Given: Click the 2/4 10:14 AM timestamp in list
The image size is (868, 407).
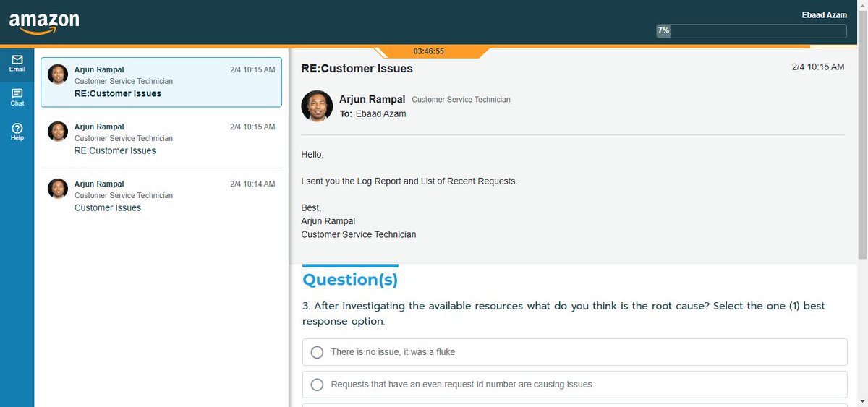Looking at the screenshot, I should click(252, 184).
